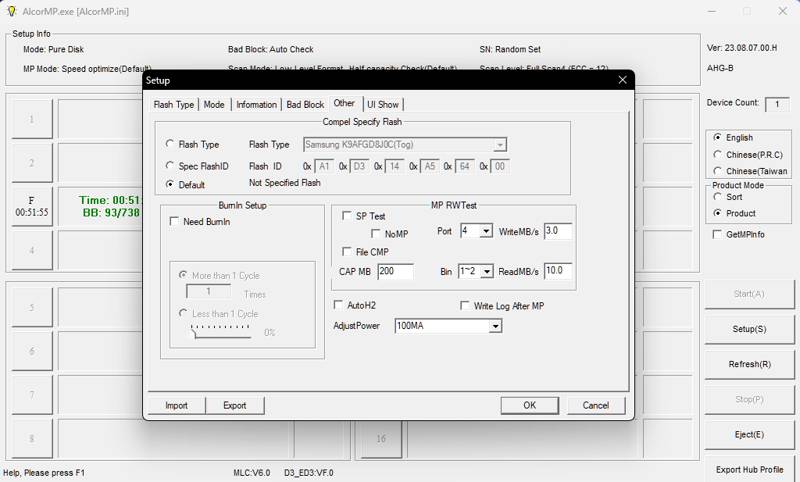This screenshot has height=482, width=800.
Task: Select the Spec FlashID radio button
Action: coord(170,166)
